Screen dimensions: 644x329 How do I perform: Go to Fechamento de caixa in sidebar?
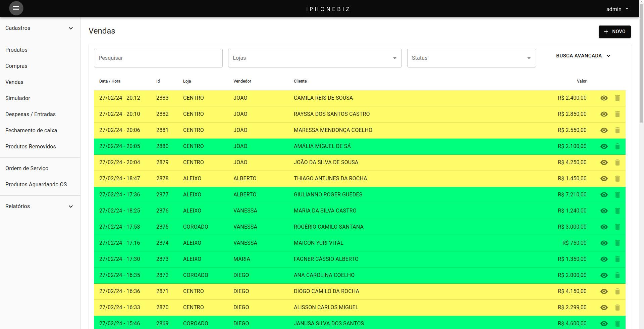[31, 131]
